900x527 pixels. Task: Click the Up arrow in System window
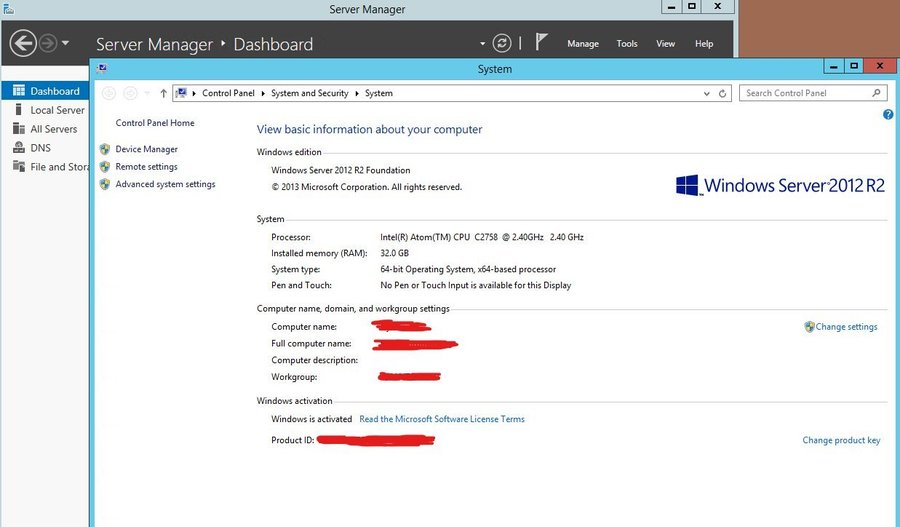[163, 93]
